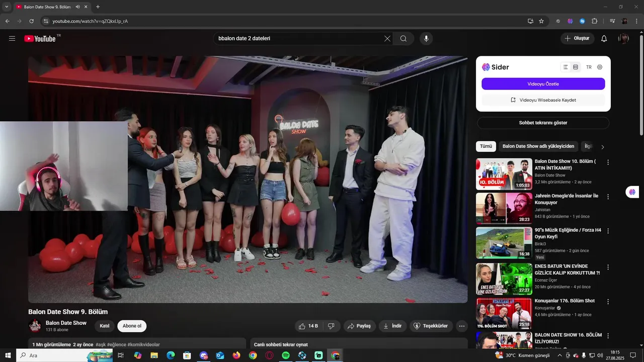644x362 pixels.
Task: Open the Shazam extension icon
Action: pos(582,21)
